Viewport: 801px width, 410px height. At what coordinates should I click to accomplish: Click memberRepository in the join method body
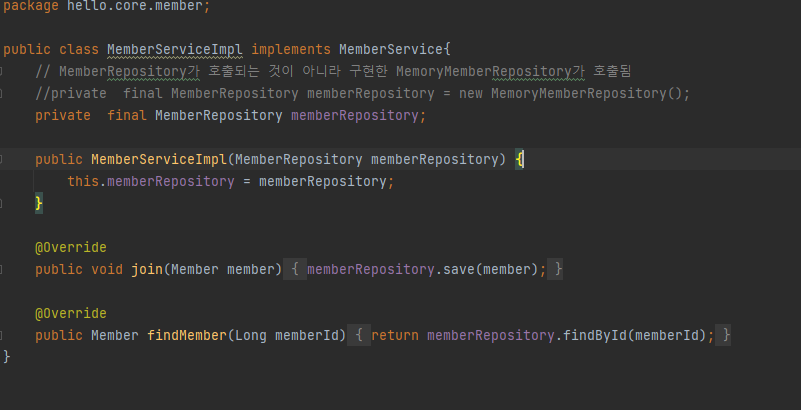[370, 269]
